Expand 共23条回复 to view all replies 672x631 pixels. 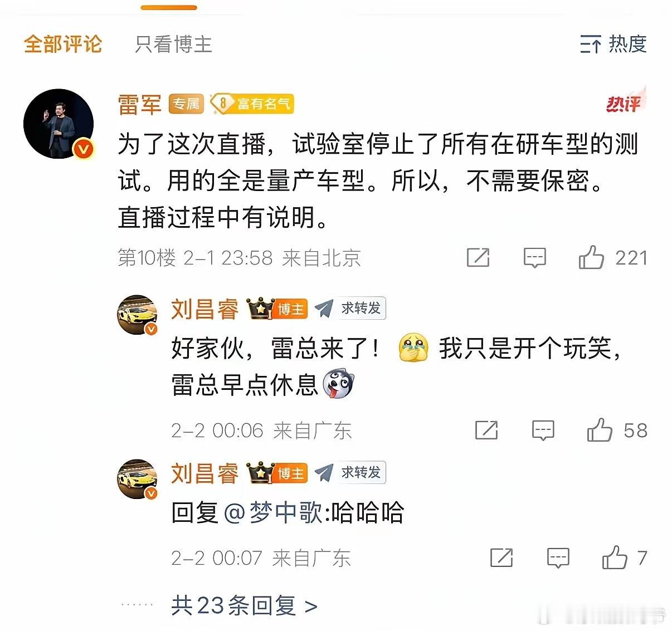(244, 605)
